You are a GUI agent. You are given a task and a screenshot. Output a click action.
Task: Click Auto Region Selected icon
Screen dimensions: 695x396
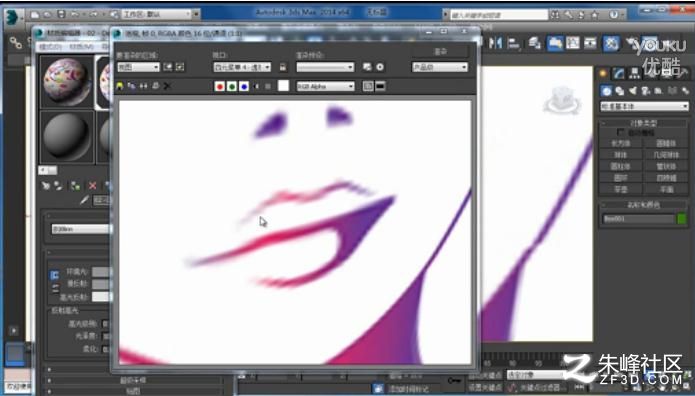point(180,67)
